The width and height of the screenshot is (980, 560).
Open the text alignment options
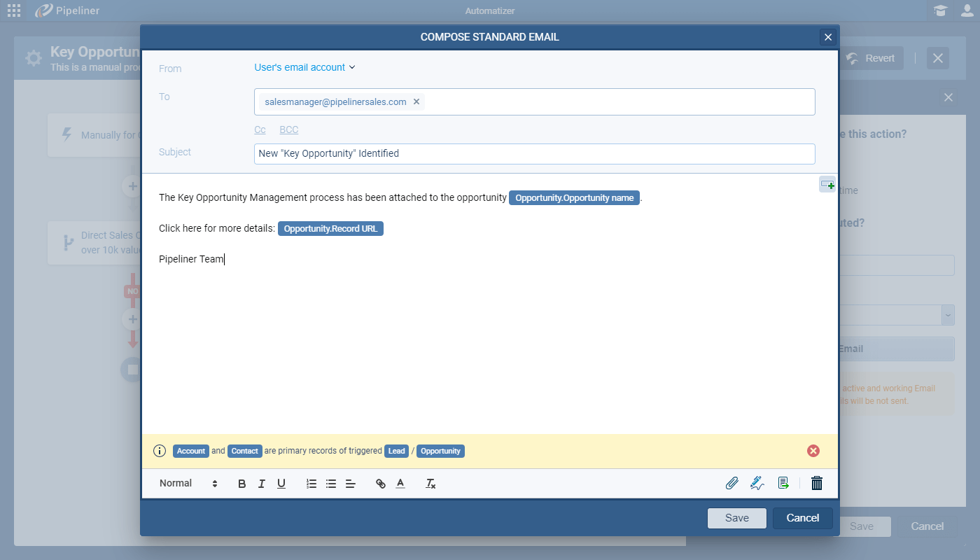pyautogui.click(x=351, y=484)
